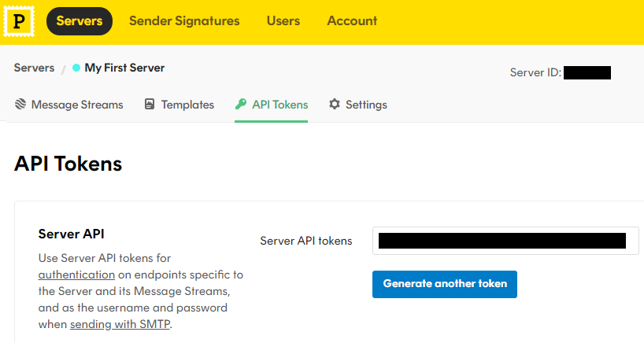644x343 pixels.
Task: Go to the Users section
Action: click(283, 21)
